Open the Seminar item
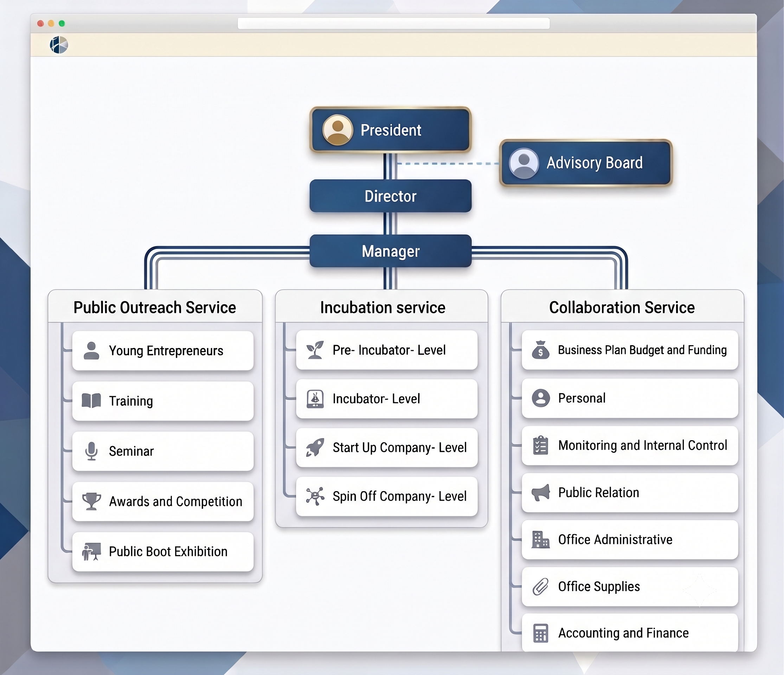784x675 pixels. (x=163, y=451)
